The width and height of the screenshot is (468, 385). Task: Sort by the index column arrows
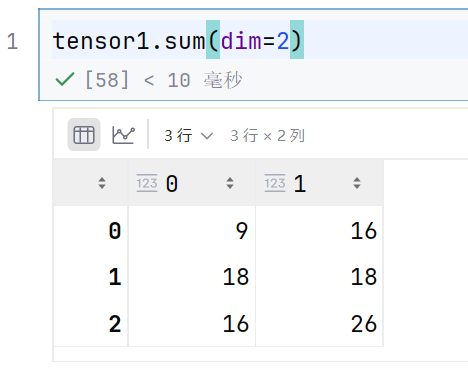(102, 183)
